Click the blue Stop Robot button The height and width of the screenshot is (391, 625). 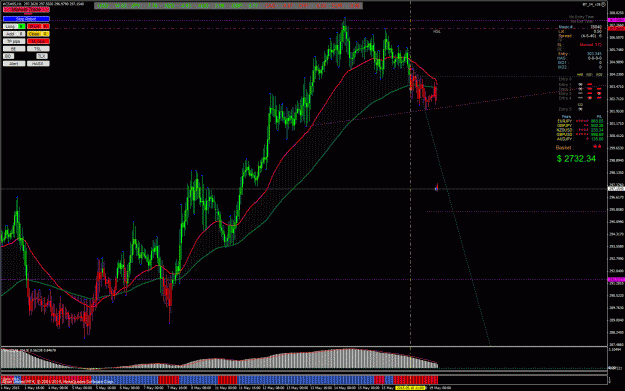pyautogui.click(x=26, y=19)
